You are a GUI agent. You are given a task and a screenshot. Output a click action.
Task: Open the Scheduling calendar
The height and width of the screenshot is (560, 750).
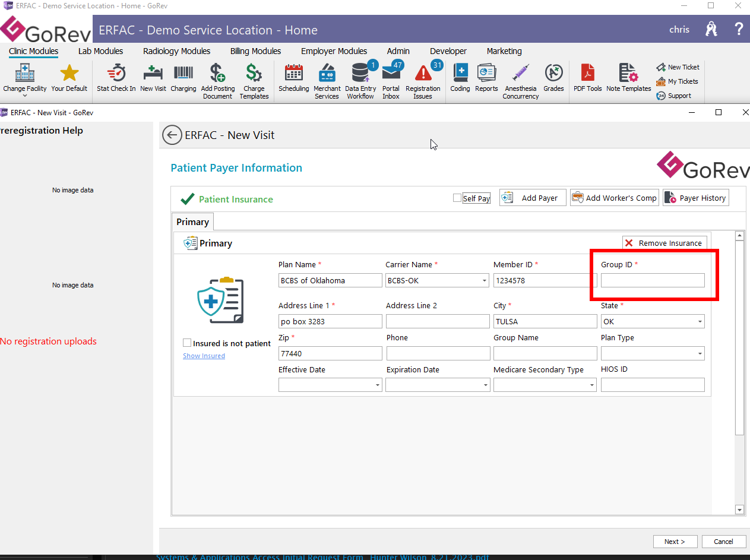pos(294,79)
